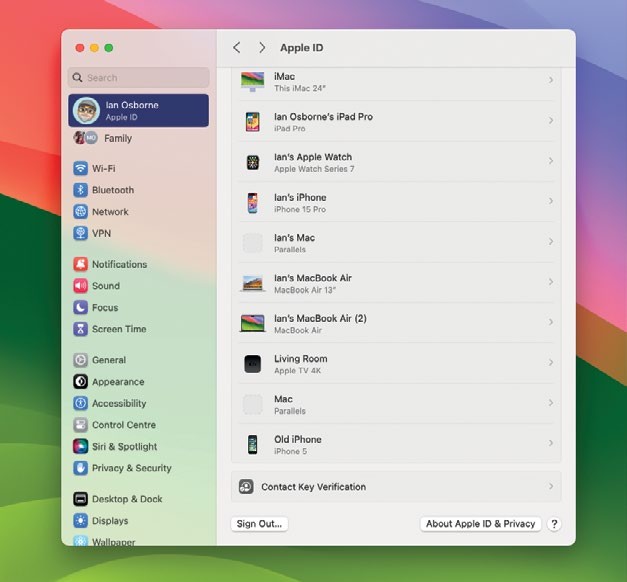Select Ian Osborne Apple ID sidebar item
This screenshot has width=627, height=582.
(138, 110)
